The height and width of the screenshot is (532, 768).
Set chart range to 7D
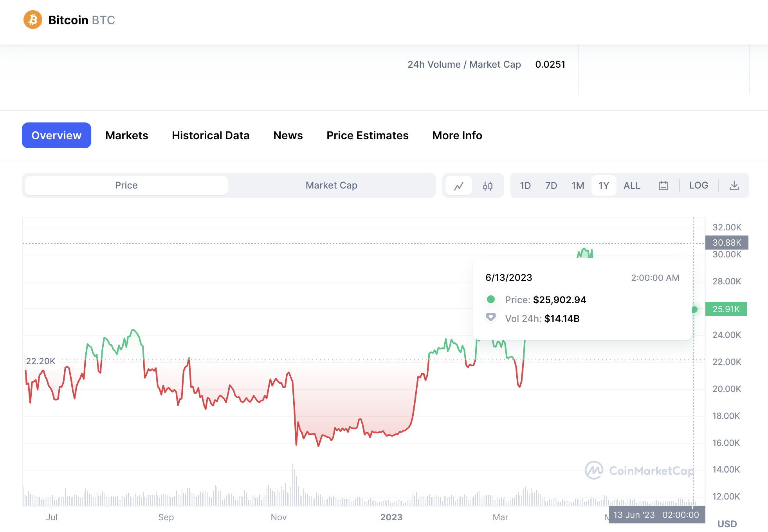(x=551, y=185)
